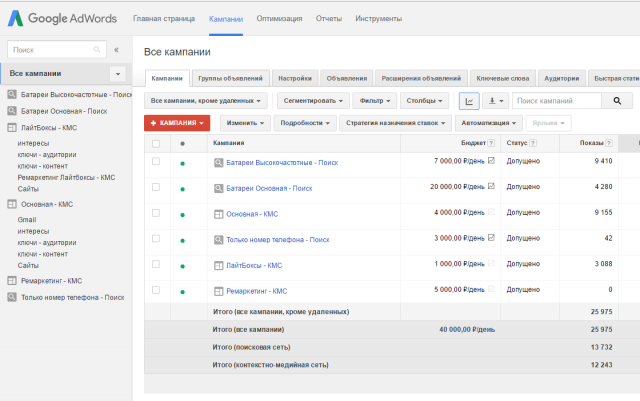The height and width of the screenshot is (401, 640).
Task: Open the Подробности dropdown
Action: coord(305,123)
